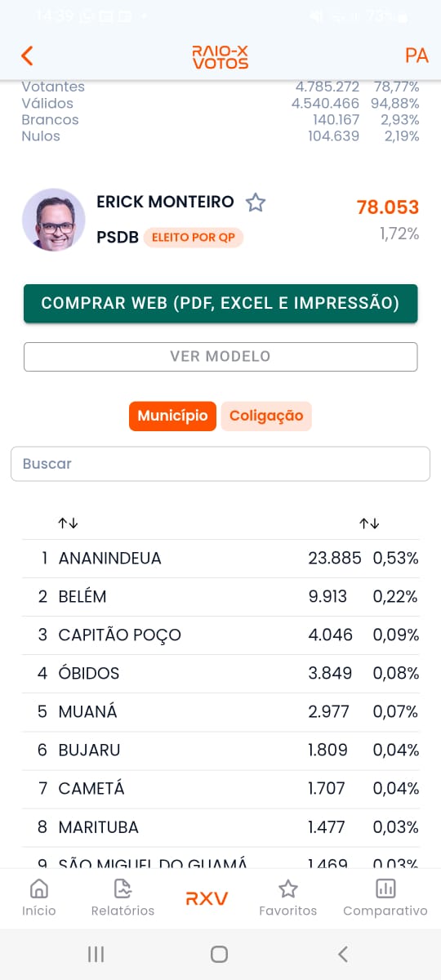Open the Comparativo chart tab
This screenshot has width=441, height=980.
pos(385,898)
